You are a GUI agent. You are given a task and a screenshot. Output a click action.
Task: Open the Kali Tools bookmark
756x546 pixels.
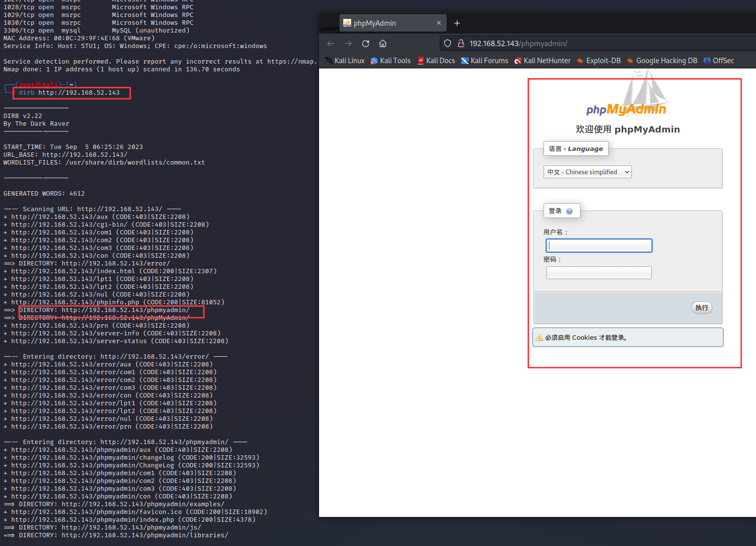pyautogui.click(x=390, y=61)
